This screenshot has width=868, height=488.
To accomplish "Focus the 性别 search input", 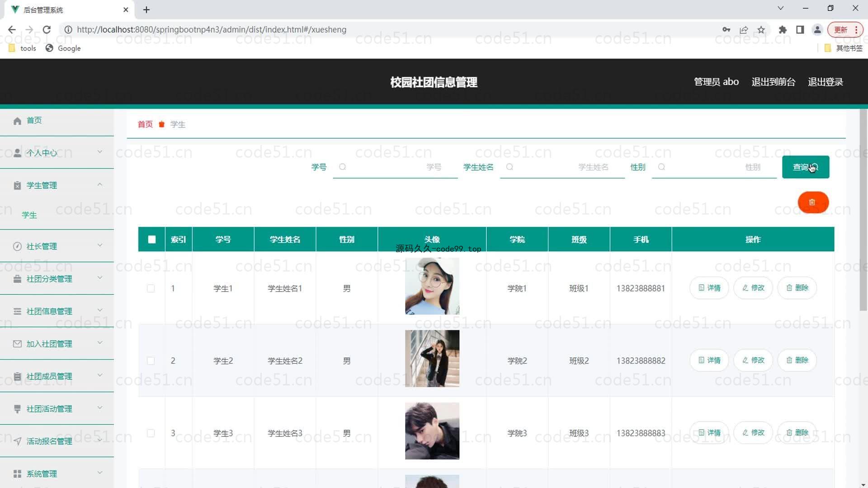I will click(x=714, y=167).
